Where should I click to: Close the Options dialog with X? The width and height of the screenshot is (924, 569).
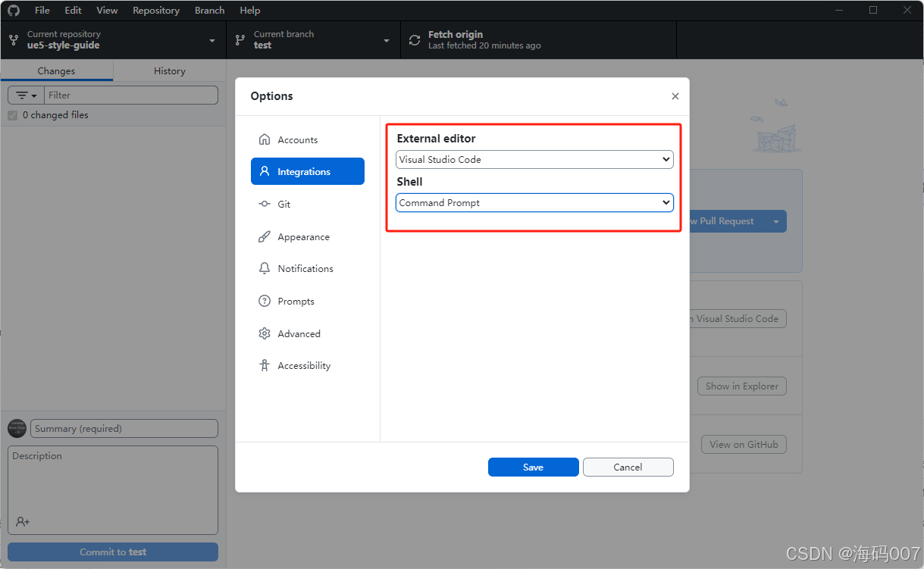(675, 96)
